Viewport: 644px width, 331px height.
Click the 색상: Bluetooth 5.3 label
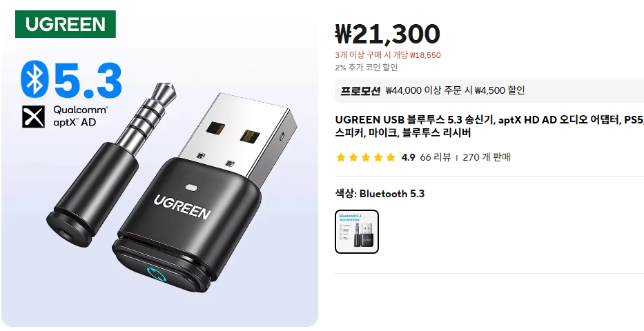(380, 194)
